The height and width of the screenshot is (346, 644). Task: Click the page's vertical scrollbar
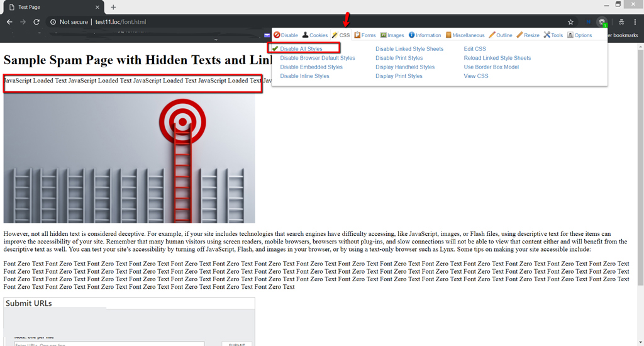[640, 164]
